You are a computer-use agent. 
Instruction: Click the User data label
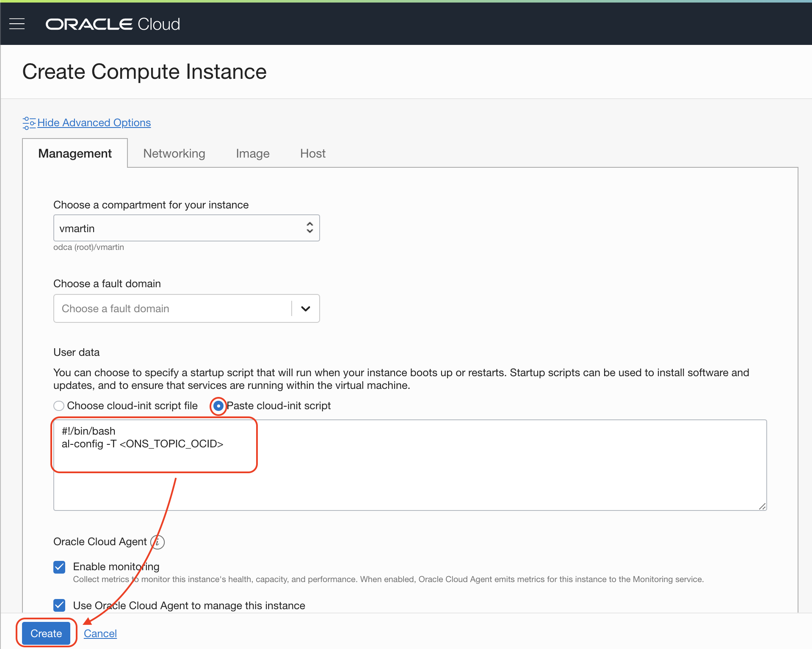pos(77,352)
